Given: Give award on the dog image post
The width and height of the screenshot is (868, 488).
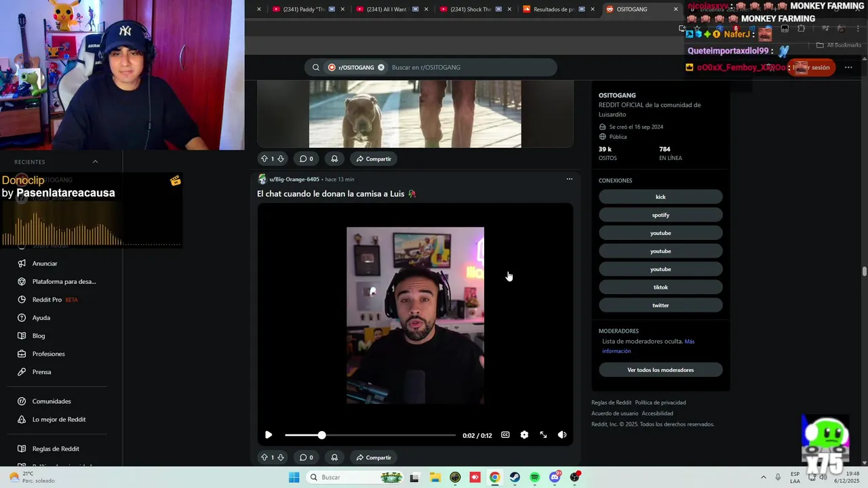Looking at the screenshot, I should [334, 159].
